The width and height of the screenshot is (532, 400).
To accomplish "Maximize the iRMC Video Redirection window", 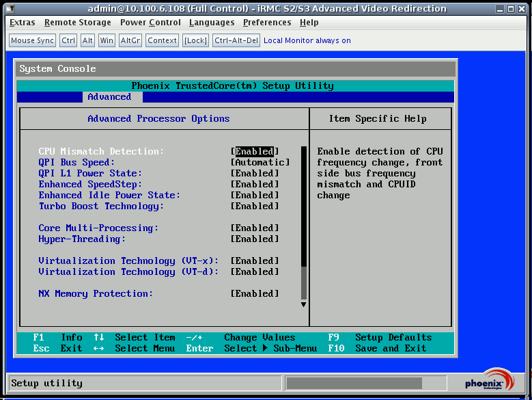I will click(x=511, y=9).
